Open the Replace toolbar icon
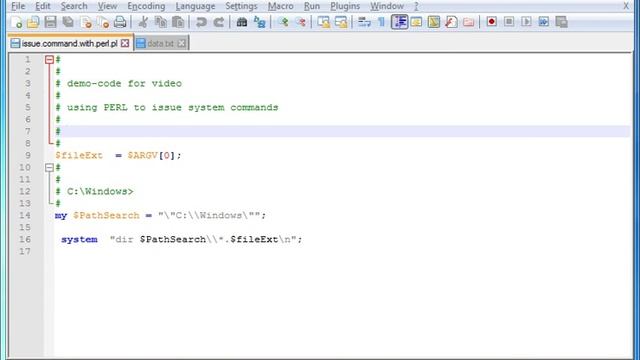Image resolution: width=640 pixels, height=360 pixels. click(259, 22)
